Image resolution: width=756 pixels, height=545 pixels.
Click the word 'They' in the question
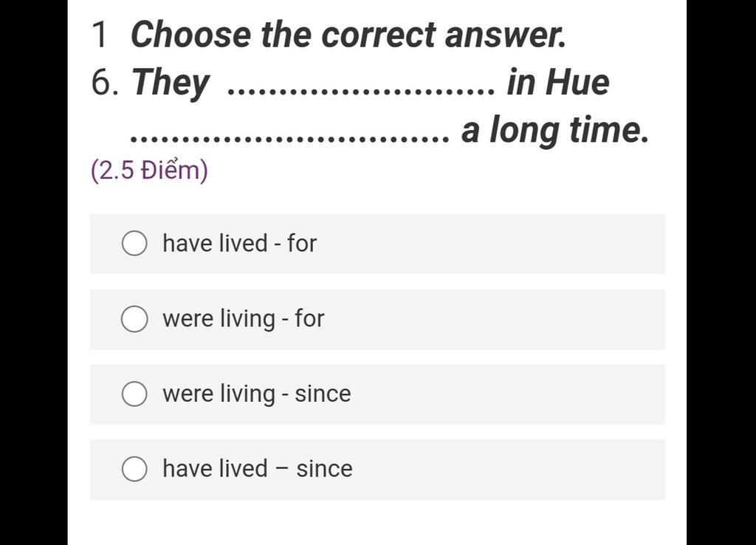(x=171, y=82)
